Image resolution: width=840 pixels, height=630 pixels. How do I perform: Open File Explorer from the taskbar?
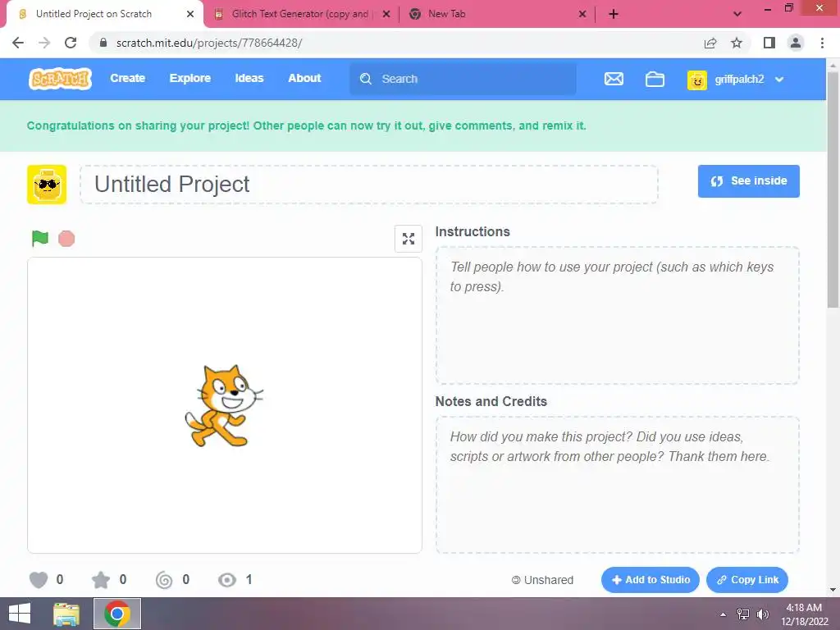click(x=66, y=614)
